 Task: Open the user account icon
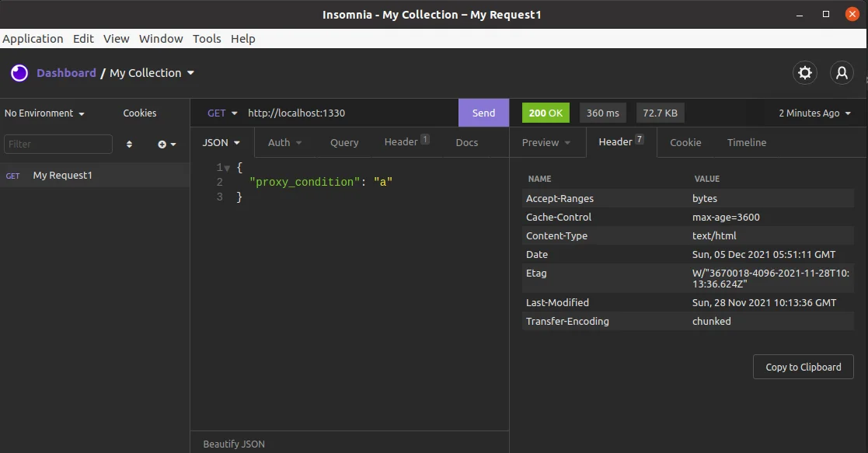click(842, 72)
